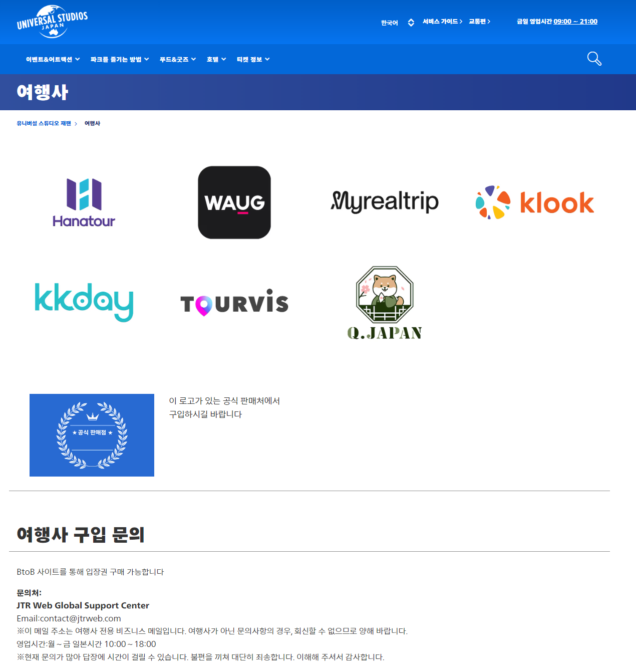Open the Hanatour logo link
This screenshot has width=636, height=672.
pyautogui.click(x=84, y=202)
